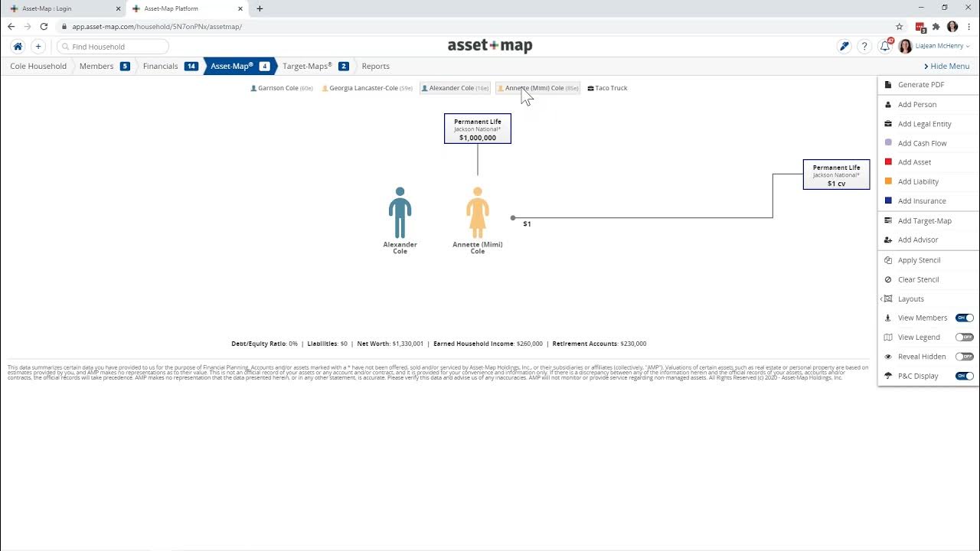This screenshot has width=980, height=551.
Task: Click the user profile avatar
Action: (905, 46)
